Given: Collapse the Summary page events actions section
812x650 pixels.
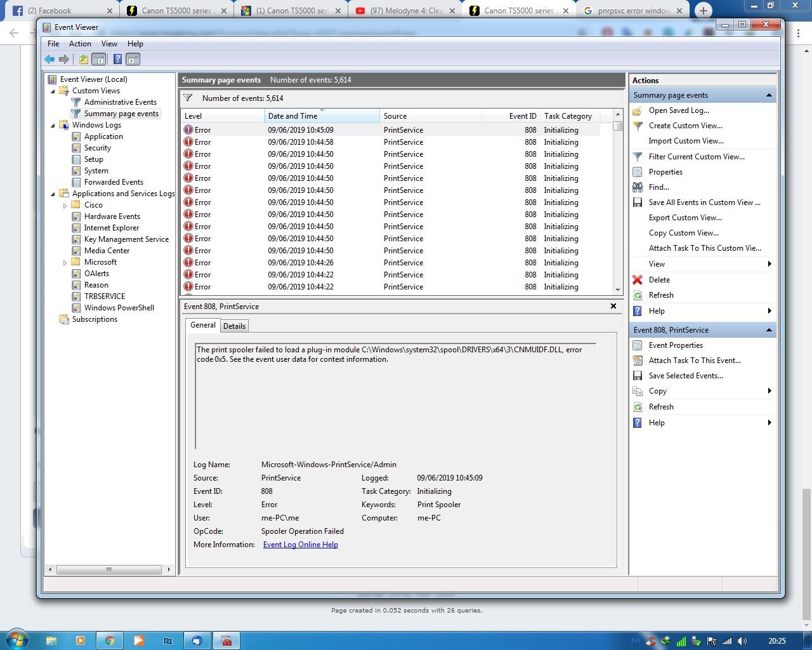Looking at the screenshot, I should [x=769, y=95].
